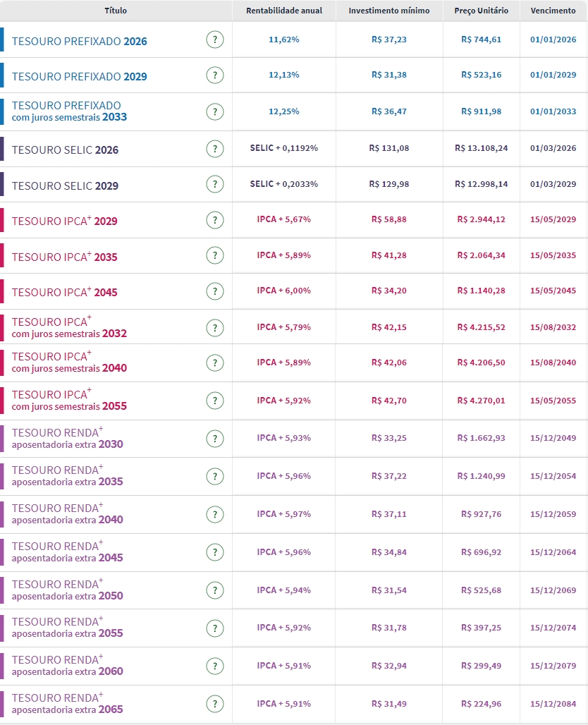The image size is (588, 725).
Task: Show help for Tesouro Selic 2026
Action: pyautogui.click(x=215, y=149)
